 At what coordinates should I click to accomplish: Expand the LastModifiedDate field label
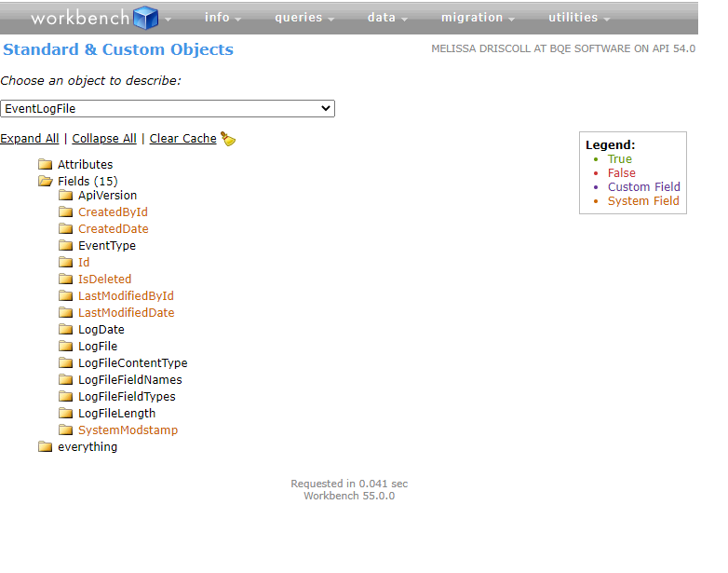coord(127,312)
